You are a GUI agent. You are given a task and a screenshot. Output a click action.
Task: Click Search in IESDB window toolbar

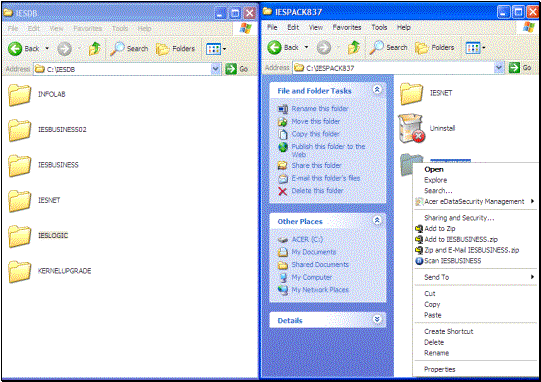tap(129, 49)
